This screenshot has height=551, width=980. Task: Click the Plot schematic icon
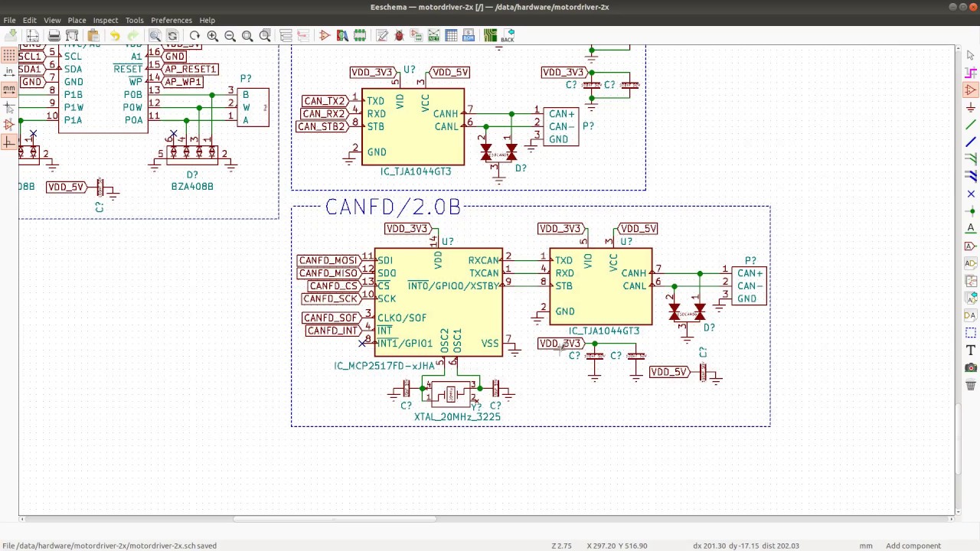[x=72, y=35]
